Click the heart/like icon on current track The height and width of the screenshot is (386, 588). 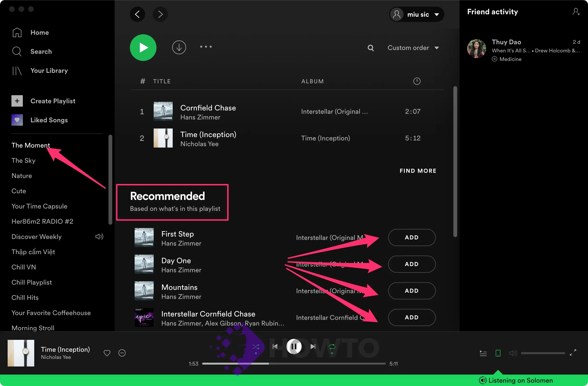(x=107, y=353)
